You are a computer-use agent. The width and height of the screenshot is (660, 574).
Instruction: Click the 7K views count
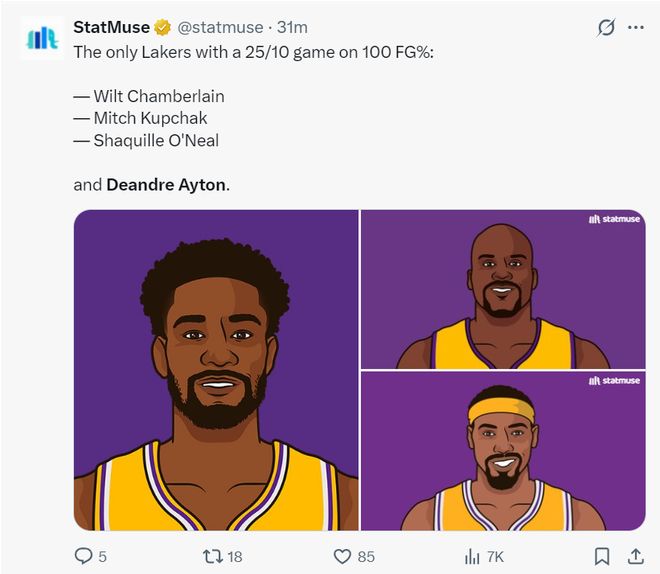pos(495,556)
